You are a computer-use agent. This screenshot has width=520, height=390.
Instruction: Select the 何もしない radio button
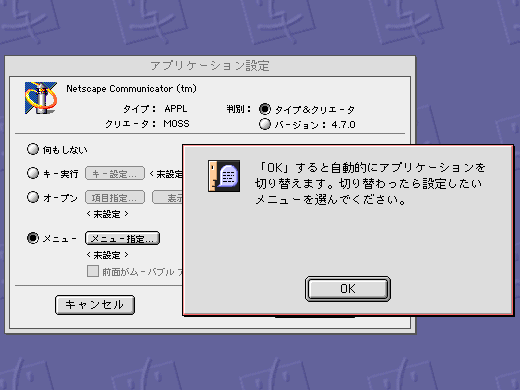click(33, 149)
